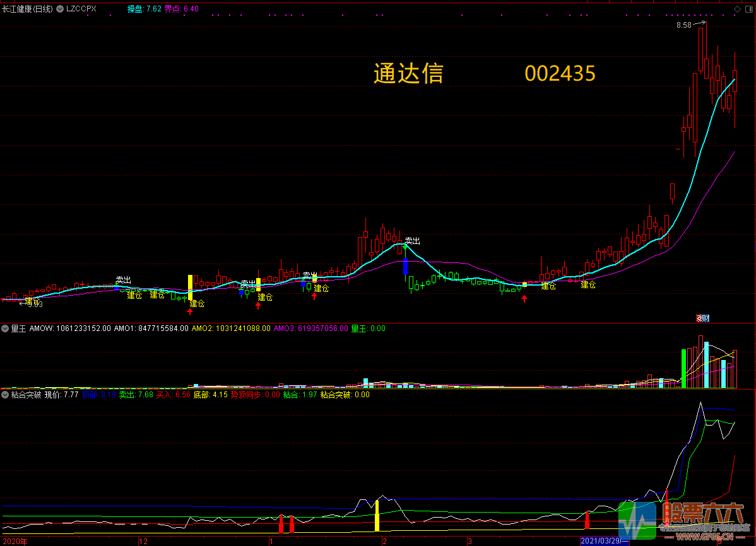Click the red 买入: 6.56 value
Screen dimensions: 756x546
tap(173, 395)
